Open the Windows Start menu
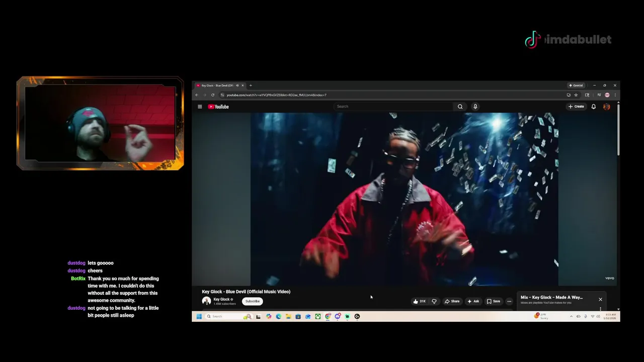644x362 pixels. point(199,316)
